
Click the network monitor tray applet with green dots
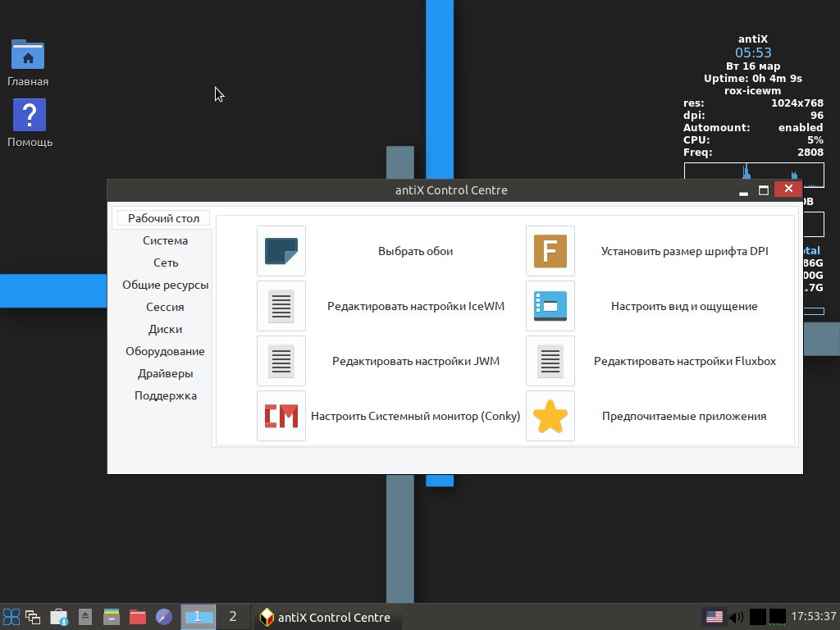(x=778, y=617)
